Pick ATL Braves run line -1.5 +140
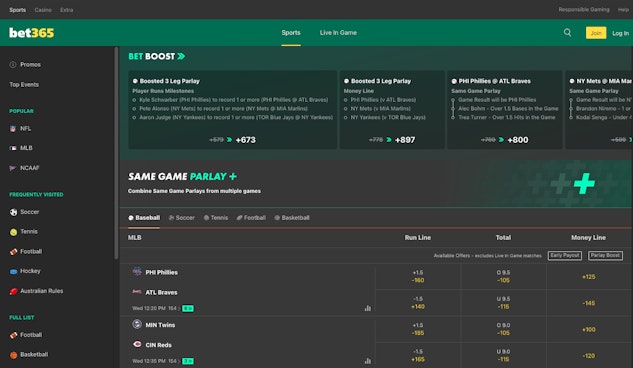633x368 pixels. pyautogui.click(x=418, y=303)
